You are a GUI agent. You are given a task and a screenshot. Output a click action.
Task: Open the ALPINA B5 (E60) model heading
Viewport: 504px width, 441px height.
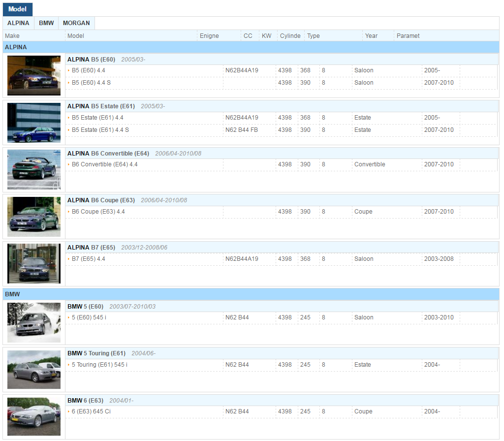[91, 60]
